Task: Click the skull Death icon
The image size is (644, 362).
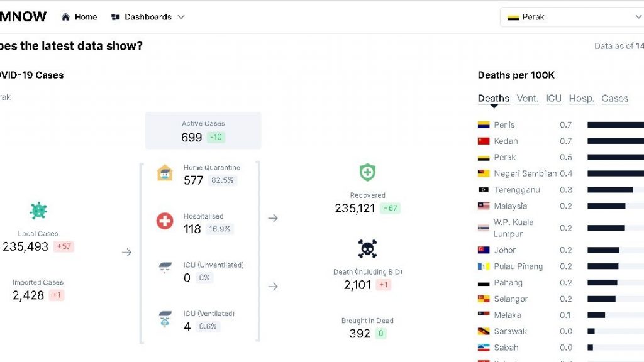Action: (367, 249)
